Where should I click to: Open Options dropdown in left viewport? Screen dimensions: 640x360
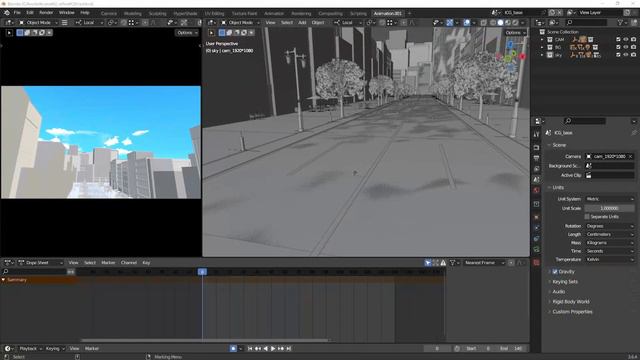click(x=187, y=33)
